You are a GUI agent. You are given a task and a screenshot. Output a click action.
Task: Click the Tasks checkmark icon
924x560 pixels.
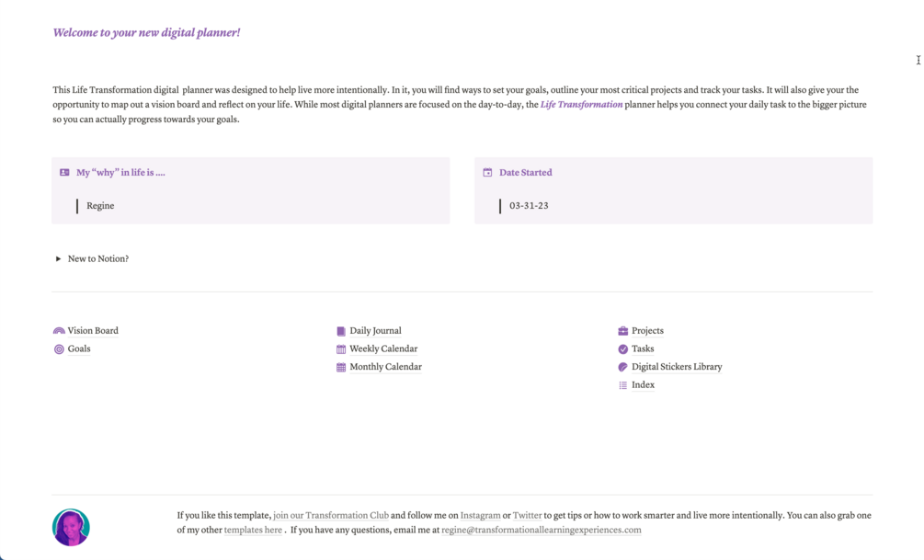(x=622, y=349)
